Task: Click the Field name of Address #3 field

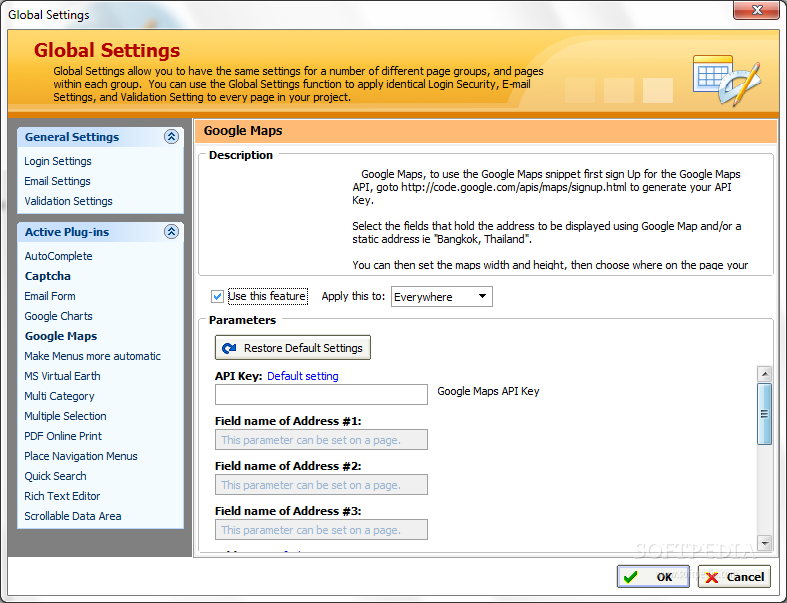Action: coord(321,530)
